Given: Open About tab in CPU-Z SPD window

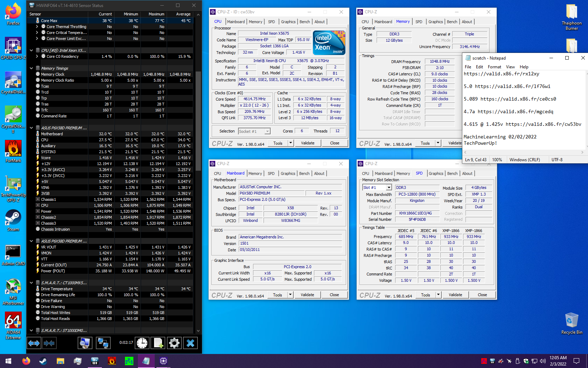Looking at the screenshot, I should pos(467,173).
